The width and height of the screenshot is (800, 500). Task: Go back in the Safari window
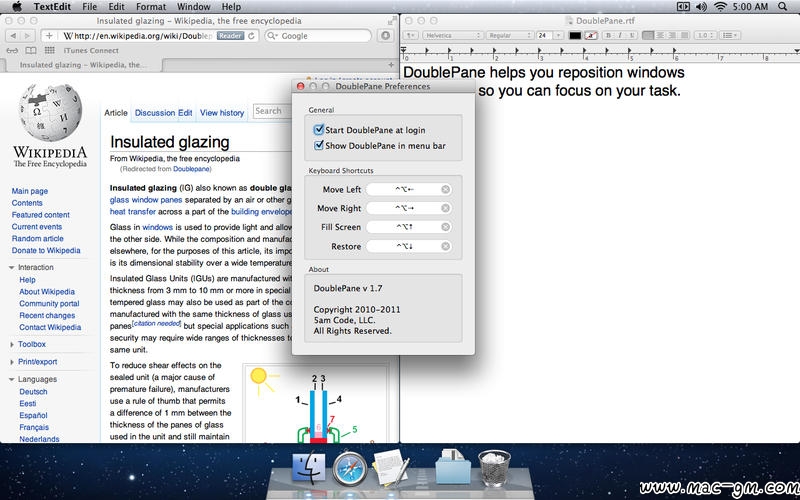pyautogui.click(x=13, y=36)
